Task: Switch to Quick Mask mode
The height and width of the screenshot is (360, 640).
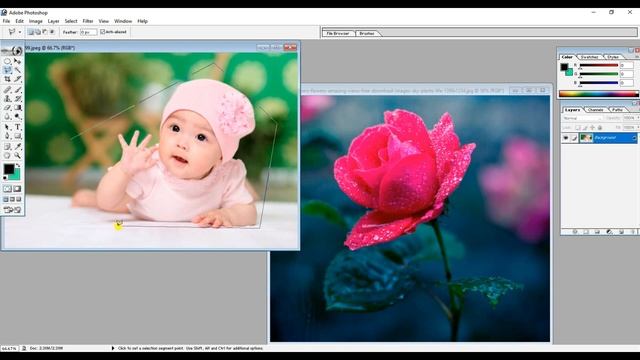Action: 18,189
